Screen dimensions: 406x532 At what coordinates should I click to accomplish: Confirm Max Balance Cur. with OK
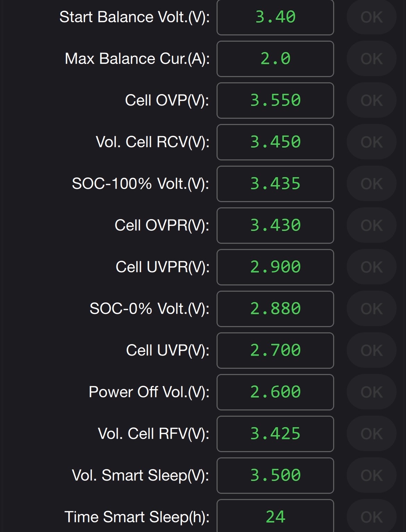(371, 59)
